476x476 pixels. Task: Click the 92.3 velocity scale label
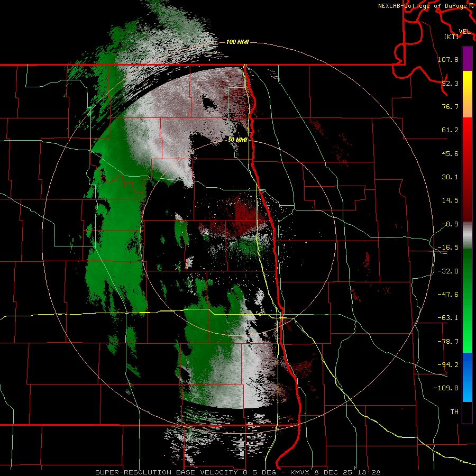point(450,83)
